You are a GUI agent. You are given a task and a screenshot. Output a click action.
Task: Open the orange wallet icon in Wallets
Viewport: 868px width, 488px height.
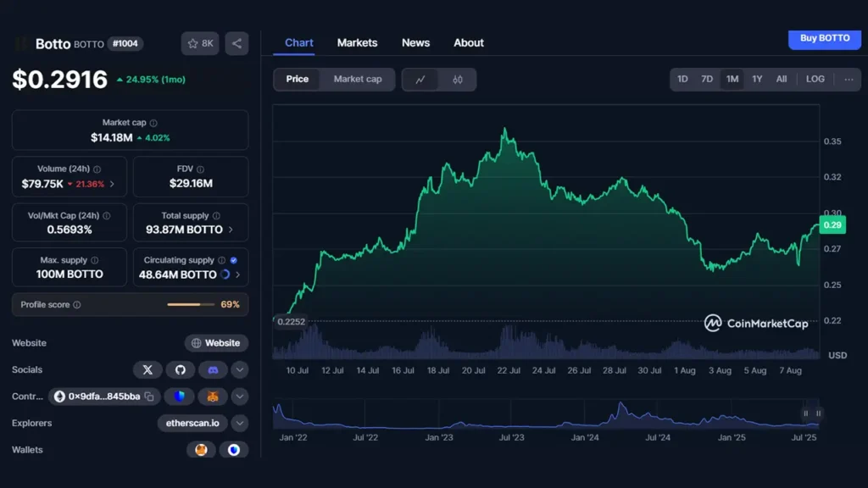pyautogui.click(x=201, y=450)
